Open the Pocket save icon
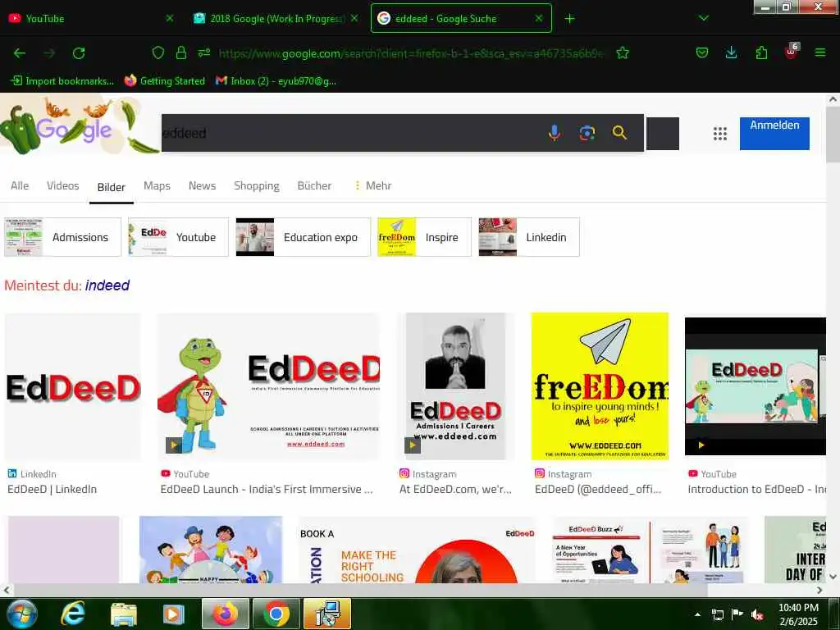This screenshot has width=840, height=630. pyautogui.click(x=702, y=52)
